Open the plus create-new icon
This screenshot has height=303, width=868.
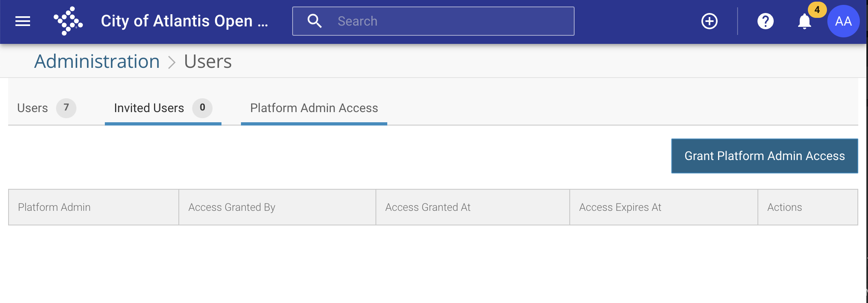coord(710,21)
